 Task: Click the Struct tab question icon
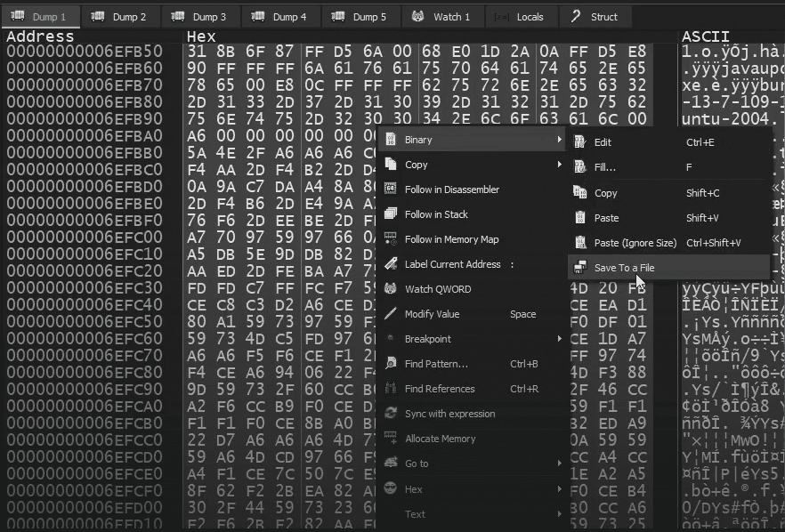pos(575,17)
